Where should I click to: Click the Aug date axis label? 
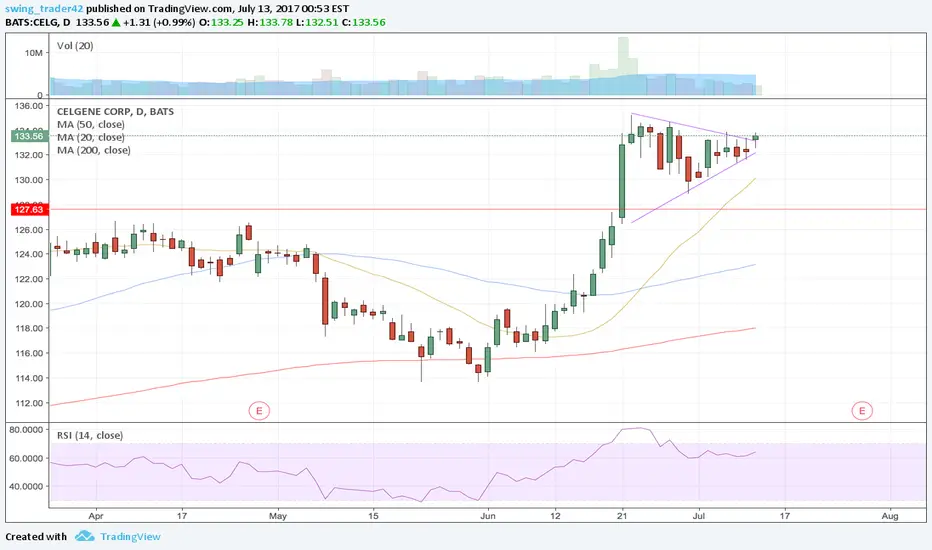pos(890,516)
